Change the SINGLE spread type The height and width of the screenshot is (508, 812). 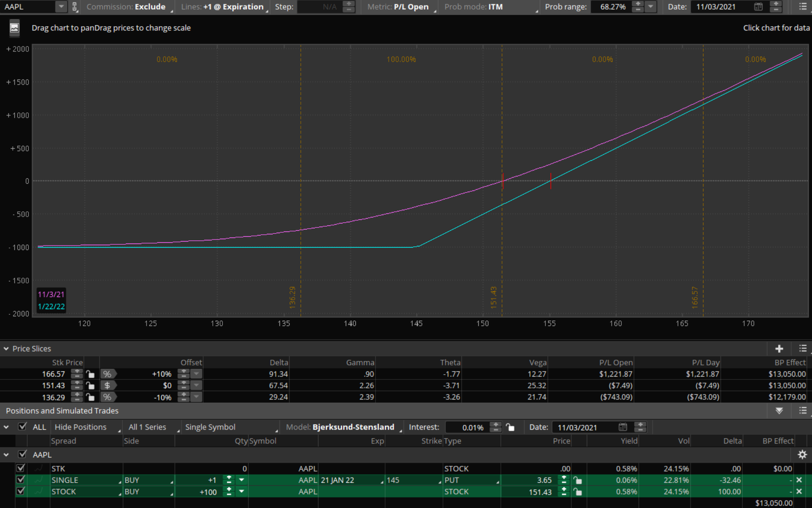pos(86,480)
